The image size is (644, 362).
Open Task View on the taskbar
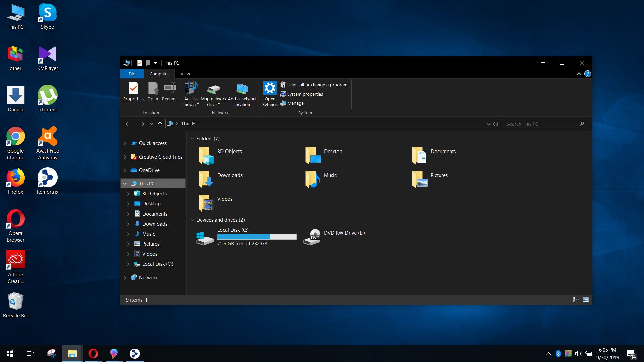click(30, 354)
